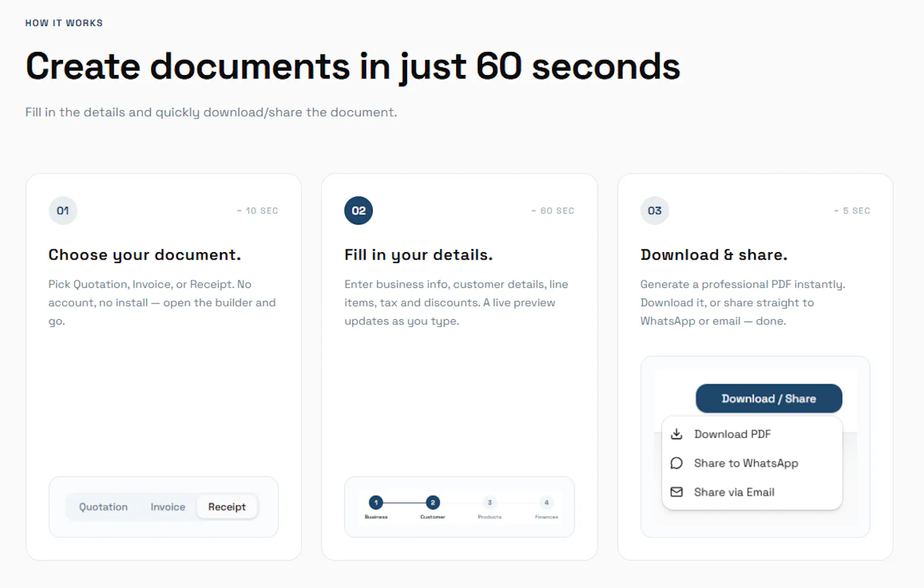Switch to the Invoice tab

click(168, 507)
